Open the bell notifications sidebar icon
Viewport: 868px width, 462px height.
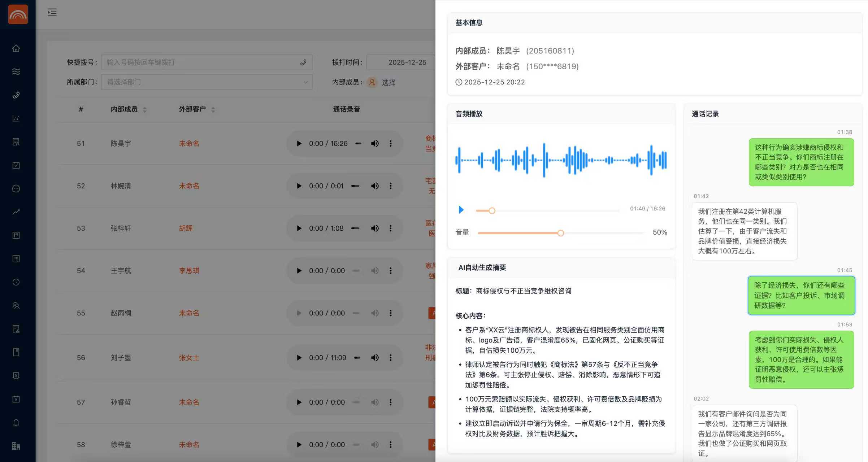(x=16, y=422)
